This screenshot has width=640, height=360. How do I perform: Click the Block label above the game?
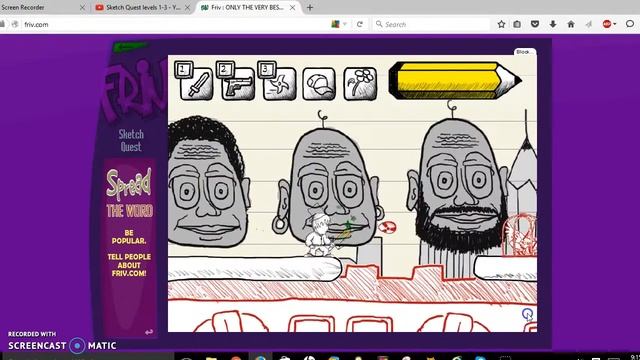click(x=524, y=52)
